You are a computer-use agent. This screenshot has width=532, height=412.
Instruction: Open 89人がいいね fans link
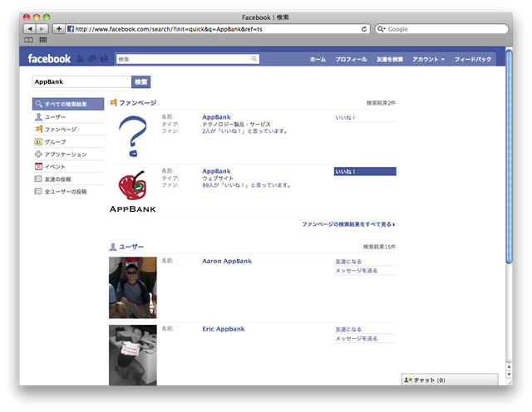(247, 185)
